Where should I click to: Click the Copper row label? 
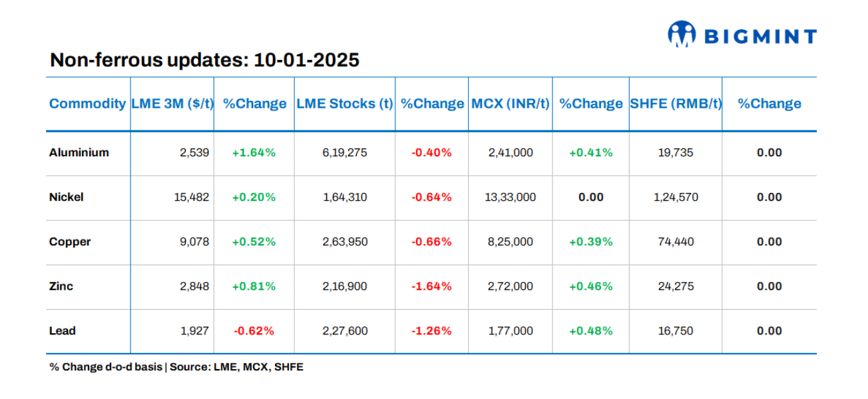(x=70, y=241)
